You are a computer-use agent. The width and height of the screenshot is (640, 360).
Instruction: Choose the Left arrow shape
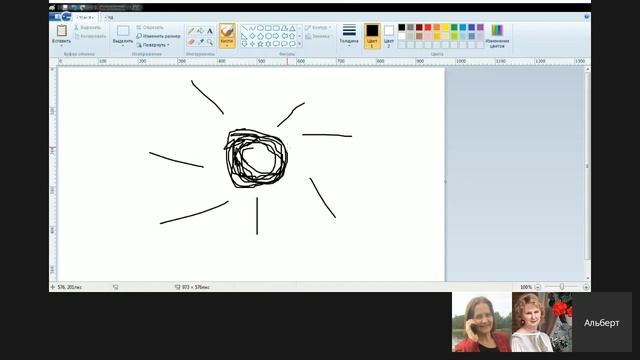pyautogui.click(x=284, y=36)
